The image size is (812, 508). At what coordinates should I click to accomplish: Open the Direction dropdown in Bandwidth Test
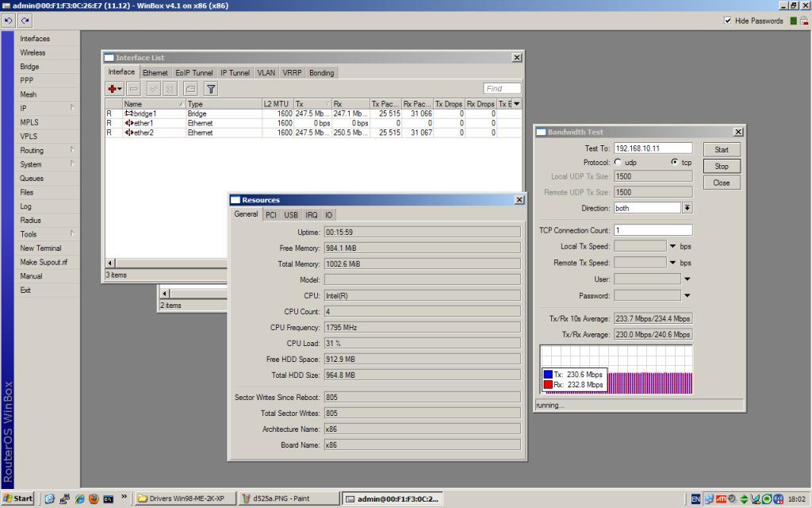pyautogui.click(x=687, y=208)
